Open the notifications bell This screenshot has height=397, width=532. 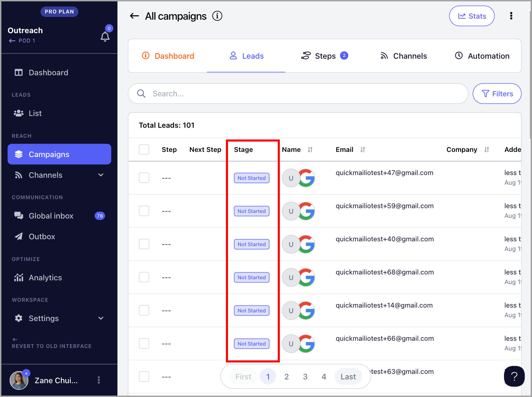click(105, 37)
